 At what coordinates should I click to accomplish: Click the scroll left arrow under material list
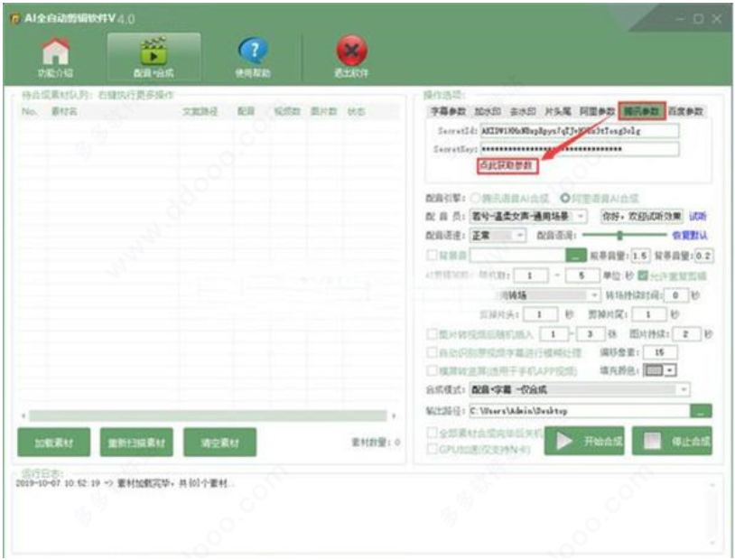[x=23, y=415]
